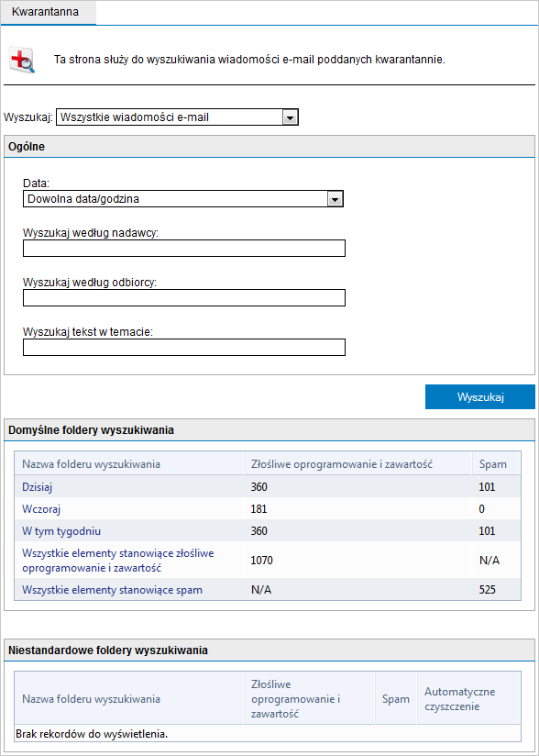Click Automatyczne czyszczenie column header
Viewport: 539px width, 756px height.
tap(459, 699)
